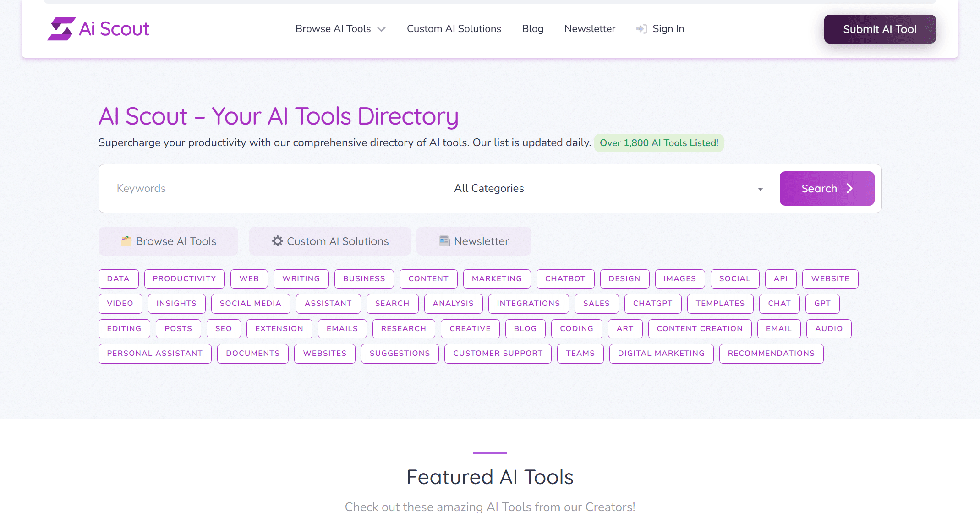Viewport: 980px width, 518px height.
Task: Open Custom AI Solutions in top navigation
Action: pyautogui.click(x=454, y=29)
